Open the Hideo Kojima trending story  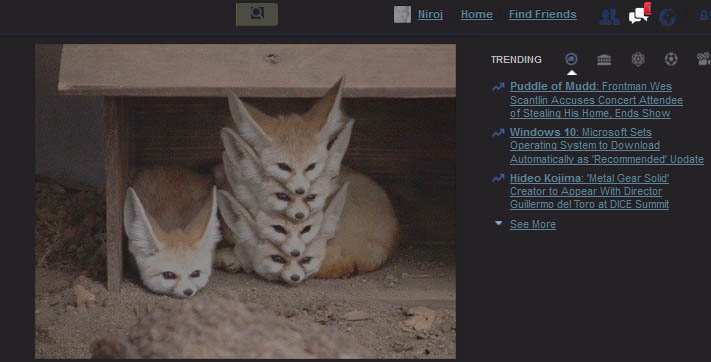click(x=589, y=191)
